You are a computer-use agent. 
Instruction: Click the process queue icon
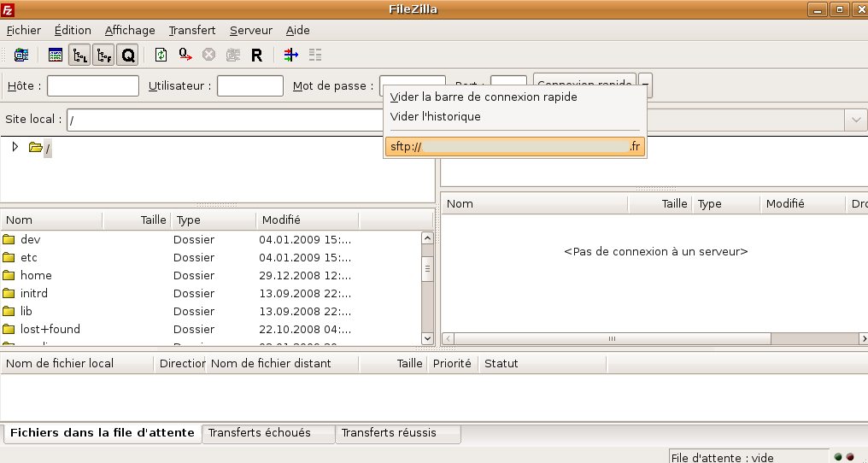(x=185, y=56)
